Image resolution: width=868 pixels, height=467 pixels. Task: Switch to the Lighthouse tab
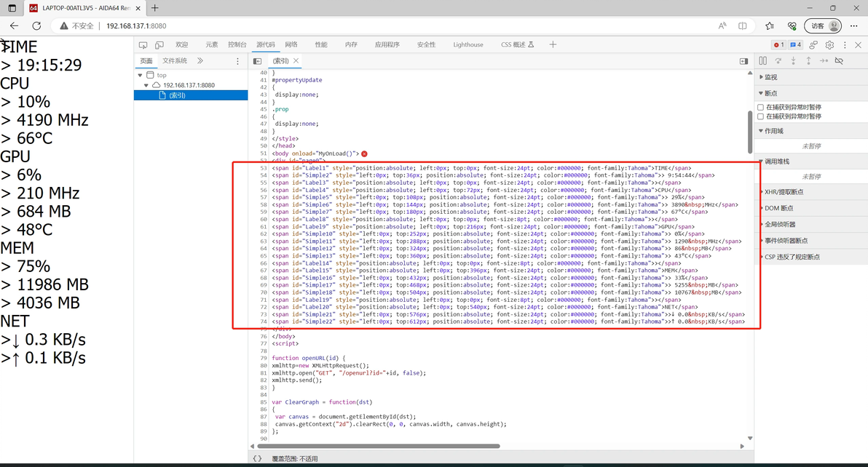(x=467, y=45)
